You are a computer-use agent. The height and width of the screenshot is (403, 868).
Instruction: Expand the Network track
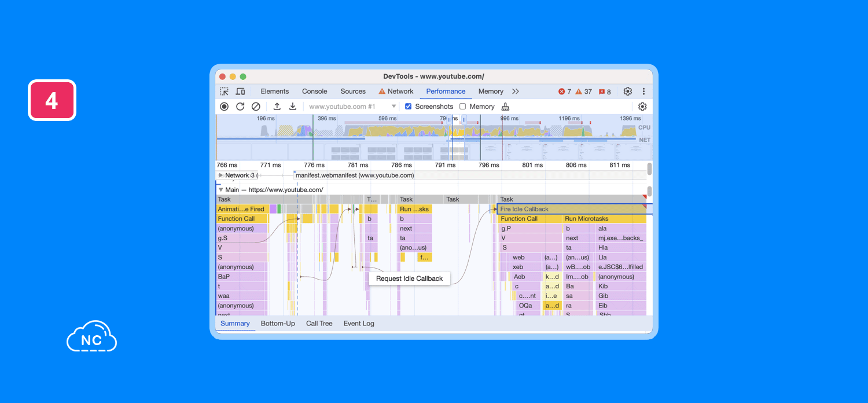point(220,175)
